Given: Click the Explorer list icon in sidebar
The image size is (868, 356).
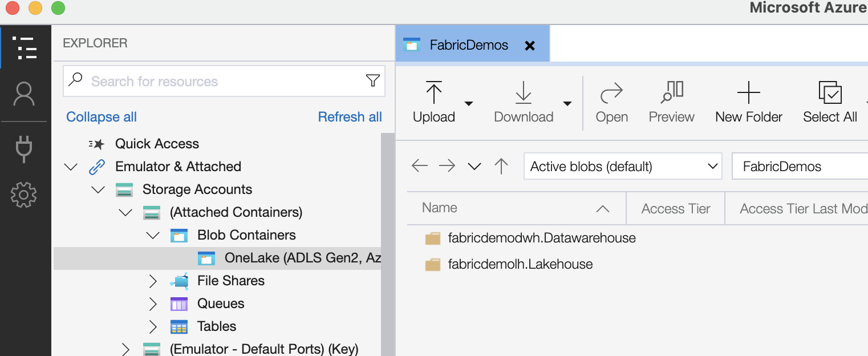Looking at the screenshot, I should click(24, 48).
